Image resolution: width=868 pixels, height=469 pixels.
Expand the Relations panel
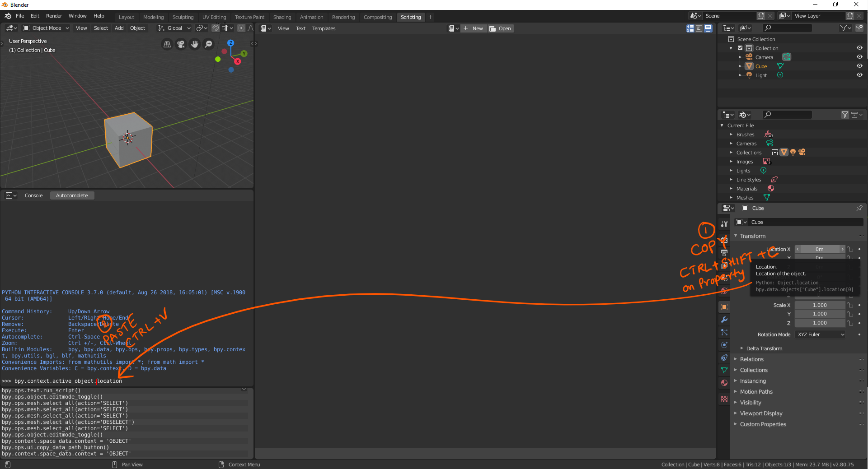click(751, 359)
